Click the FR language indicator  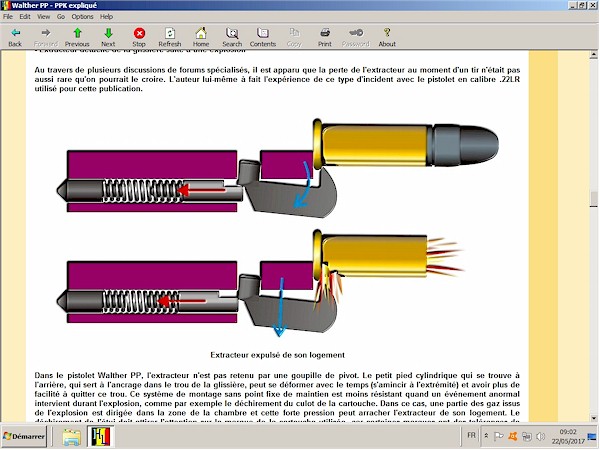click(471, 435)
